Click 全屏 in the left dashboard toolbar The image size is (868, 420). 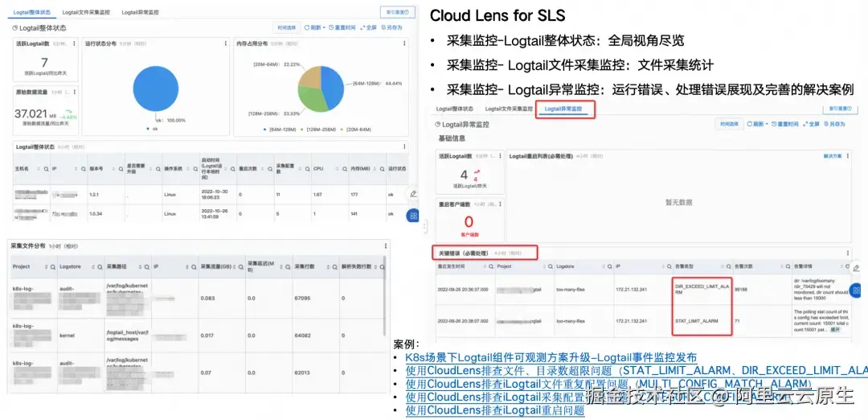pos(369,27)
